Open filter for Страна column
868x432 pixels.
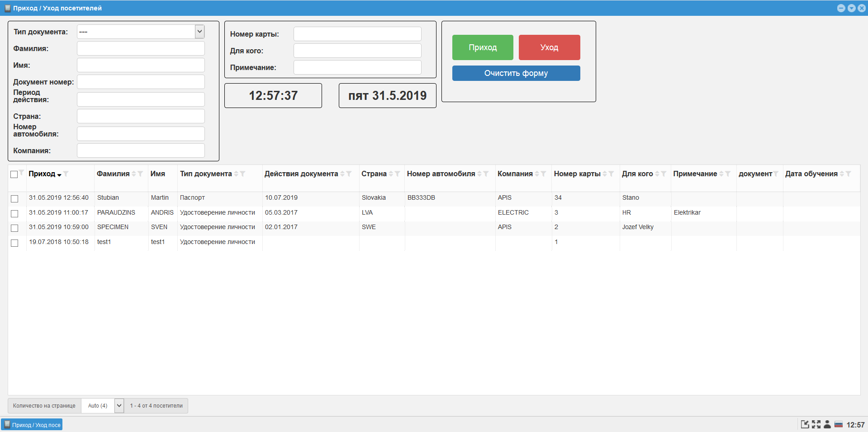click(x=398, y=174)
